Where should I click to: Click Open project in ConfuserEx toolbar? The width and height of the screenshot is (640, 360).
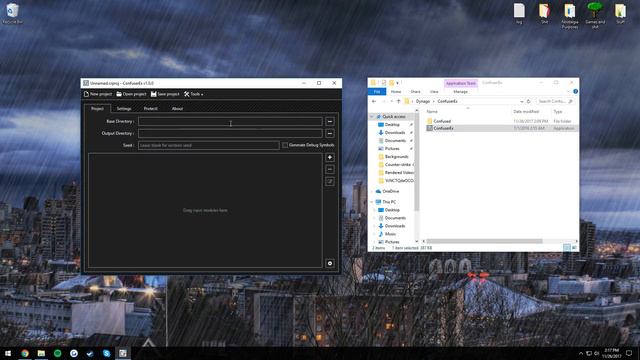pyautogui.click(x=131, y=94)
